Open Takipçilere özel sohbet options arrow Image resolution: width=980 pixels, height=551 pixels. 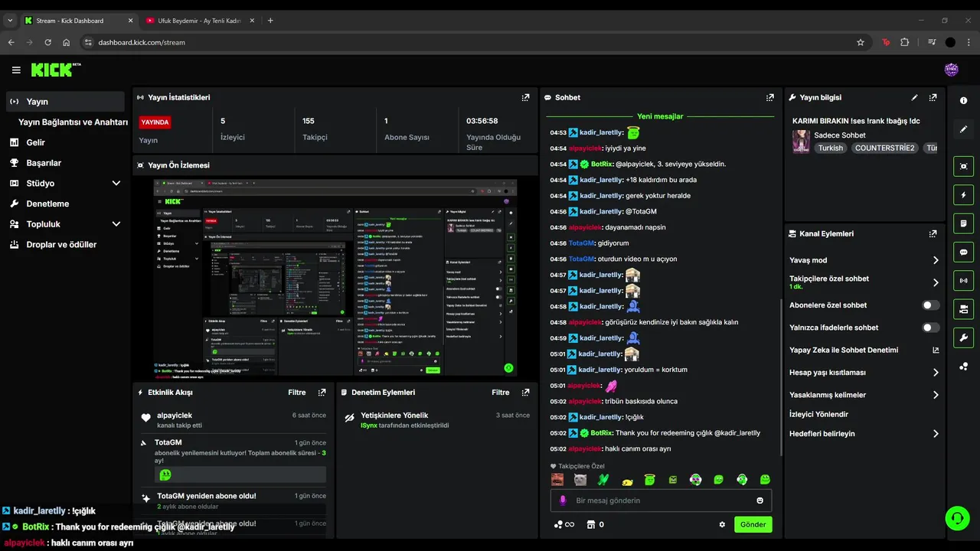click(936, 282)
